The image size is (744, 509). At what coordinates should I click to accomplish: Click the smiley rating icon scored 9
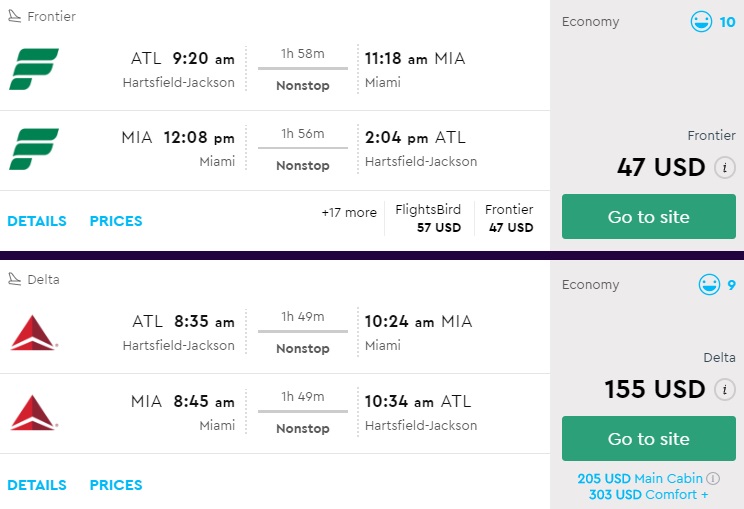pos(709,285)
